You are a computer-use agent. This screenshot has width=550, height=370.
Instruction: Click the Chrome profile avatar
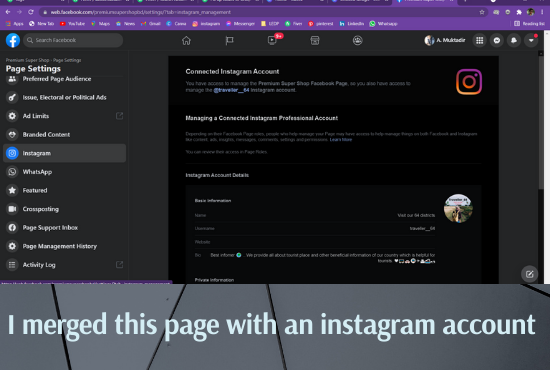[531, 12]
